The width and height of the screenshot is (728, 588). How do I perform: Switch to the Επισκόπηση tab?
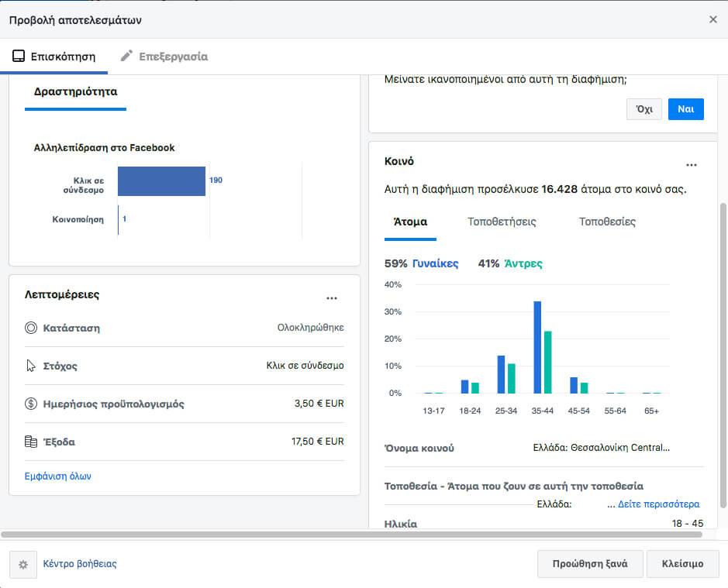point(53,57)
